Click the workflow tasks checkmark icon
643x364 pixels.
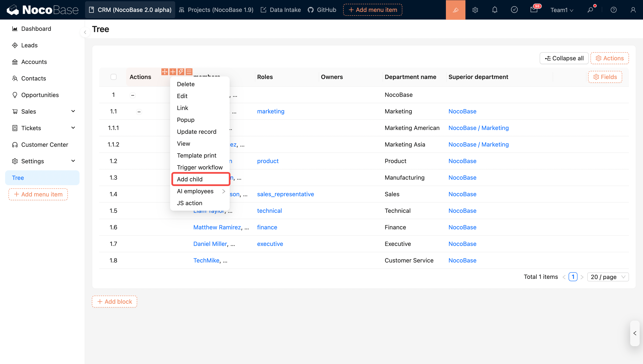click(x=514, y=10)
